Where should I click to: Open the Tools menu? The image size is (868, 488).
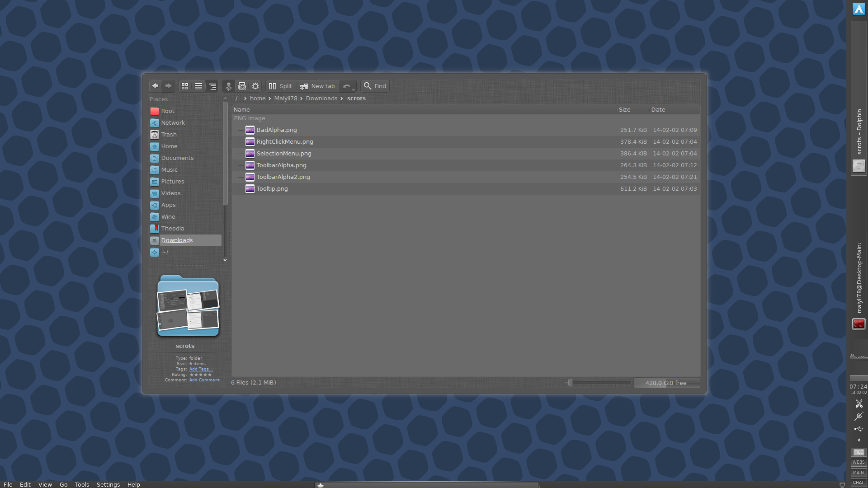[82, 484]
